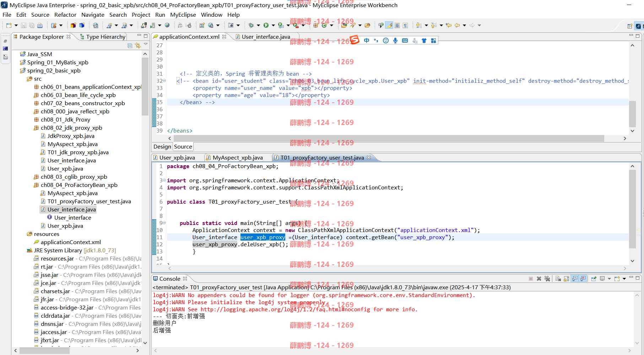This screenshot has width=644, height=355.
Task: Click XML editor horizontal scrollbar thumb
Action: (389, 138)
